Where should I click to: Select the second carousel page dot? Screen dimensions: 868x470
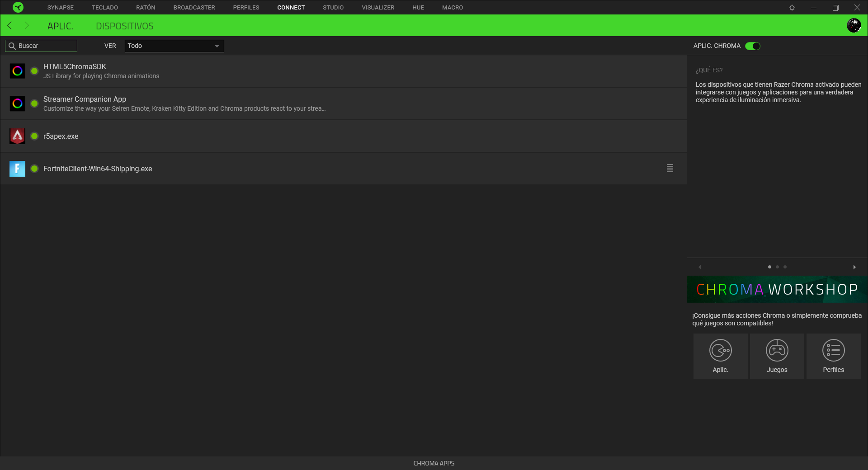[x=778, y=267]
